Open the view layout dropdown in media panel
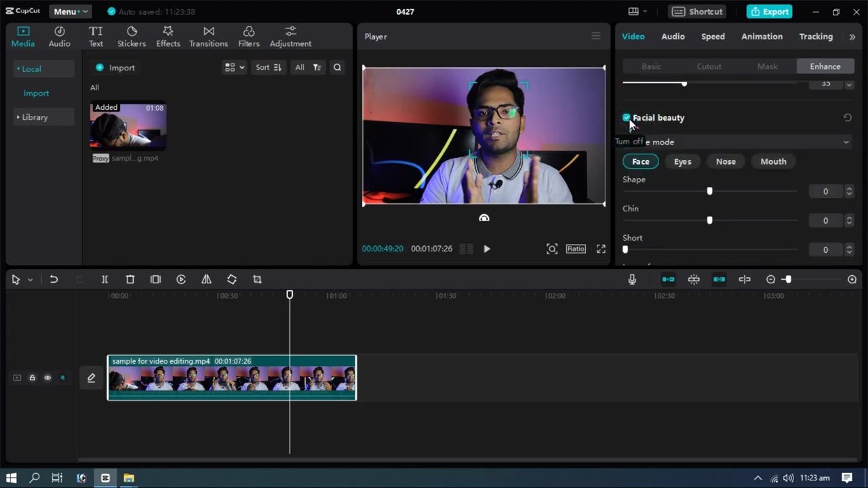Image resolution: width=868 pixels, height=488 pixels. pos(235,67)
